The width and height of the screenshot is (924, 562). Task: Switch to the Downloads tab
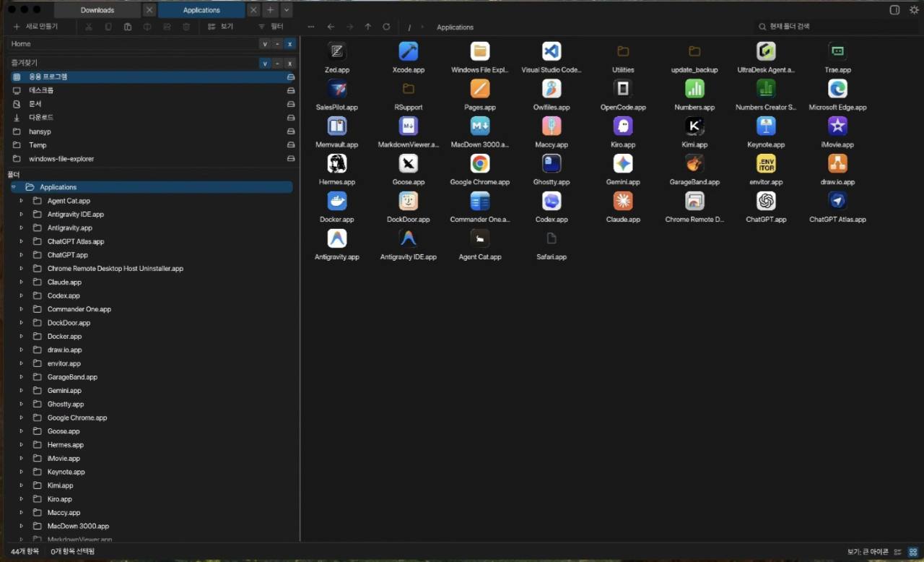pyautogui.click(x=97, y=10)
